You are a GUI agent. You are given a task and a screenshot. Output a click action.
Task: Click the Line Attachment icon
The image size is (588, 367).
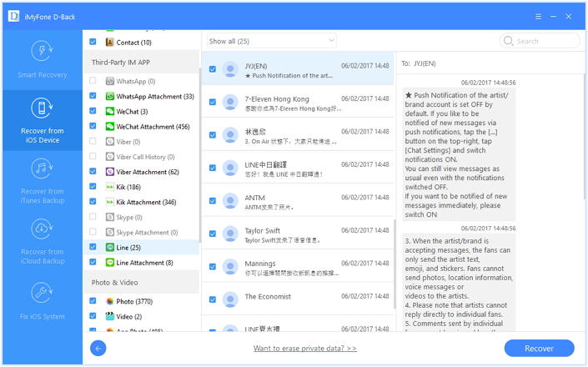(109, 263)
